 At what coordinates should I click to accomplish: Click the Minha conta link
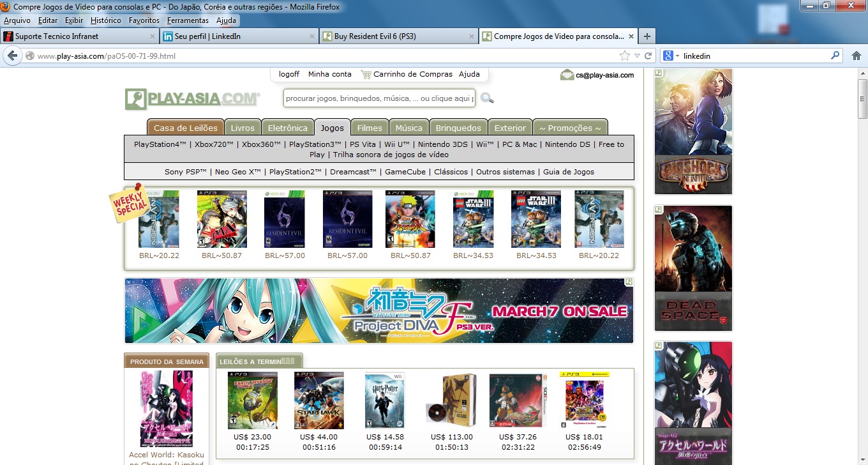point(329,74)
